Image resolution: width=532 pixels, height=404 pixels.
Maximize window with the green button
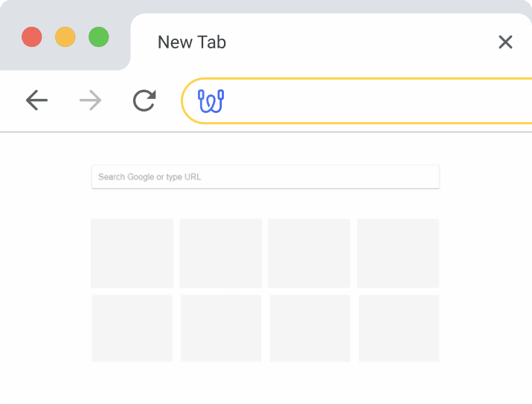pyautogui.click(x=99, y=36)
